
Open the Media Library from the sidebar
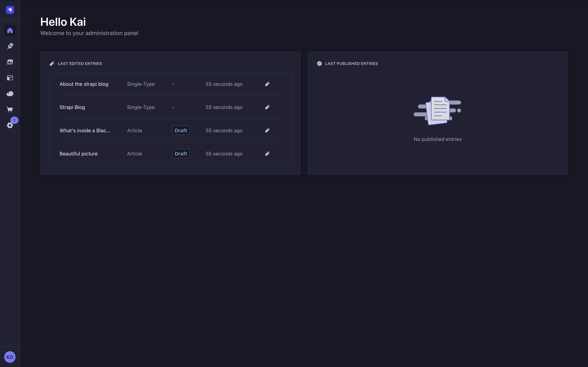10,62
